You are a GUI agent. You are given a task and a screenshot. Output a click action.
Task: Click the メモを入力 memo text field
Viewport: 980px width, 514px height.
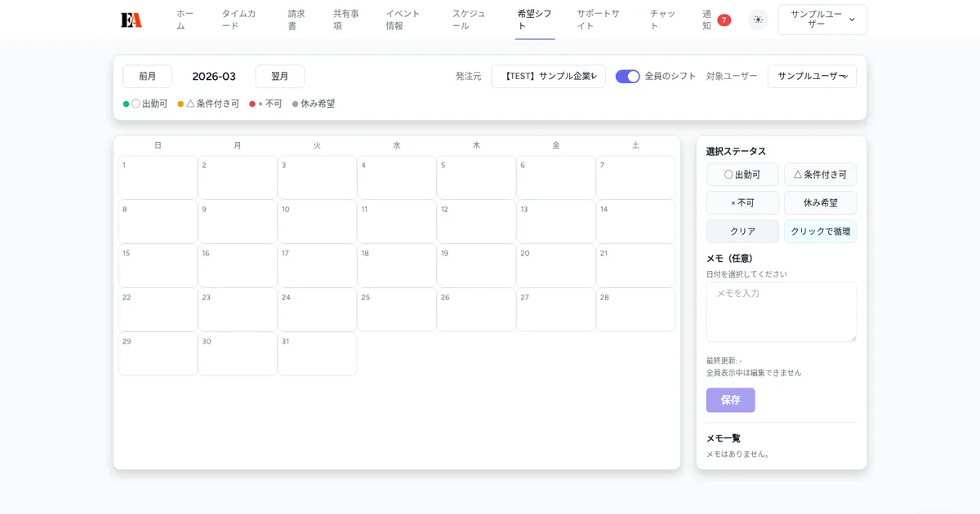coord(780,312)
